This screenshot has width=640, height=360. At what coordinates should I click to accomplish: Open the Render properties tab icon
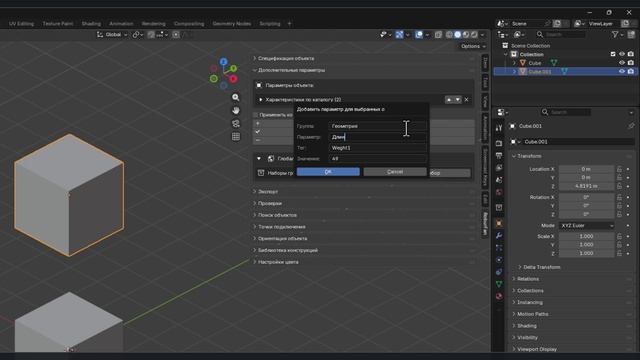(x=499, y=143)
